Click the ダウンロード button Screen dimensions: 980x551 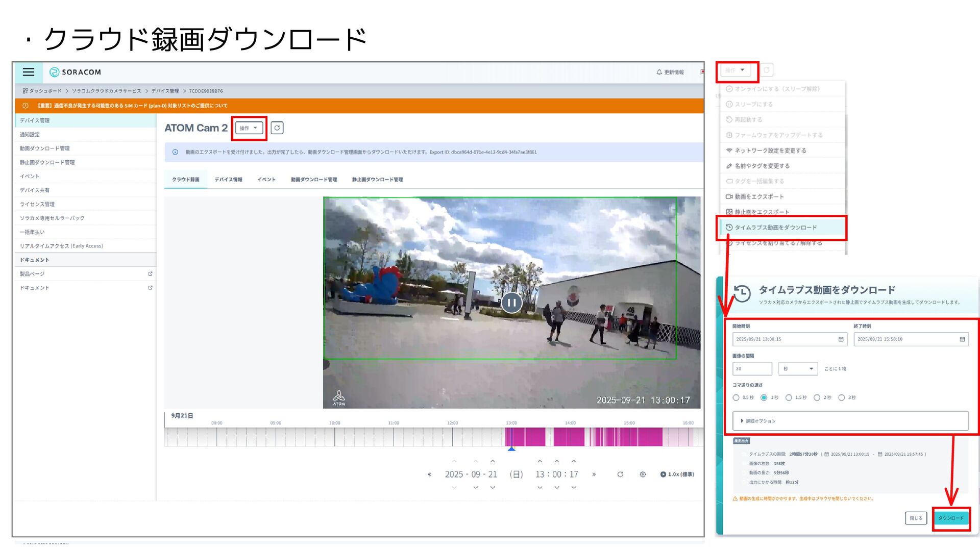pyautogui.click(x=951, y=518)
